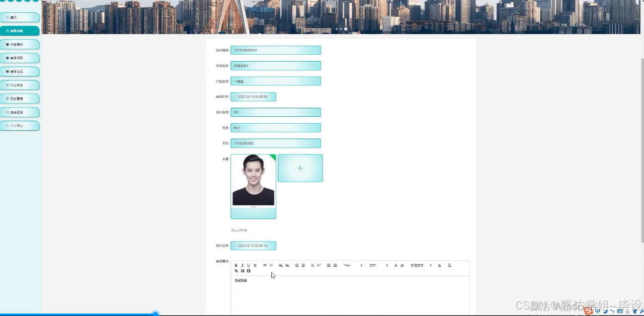Screen dimensions: 644x316
Task: Apply Heading 2 style
Action: click(287, 265)
